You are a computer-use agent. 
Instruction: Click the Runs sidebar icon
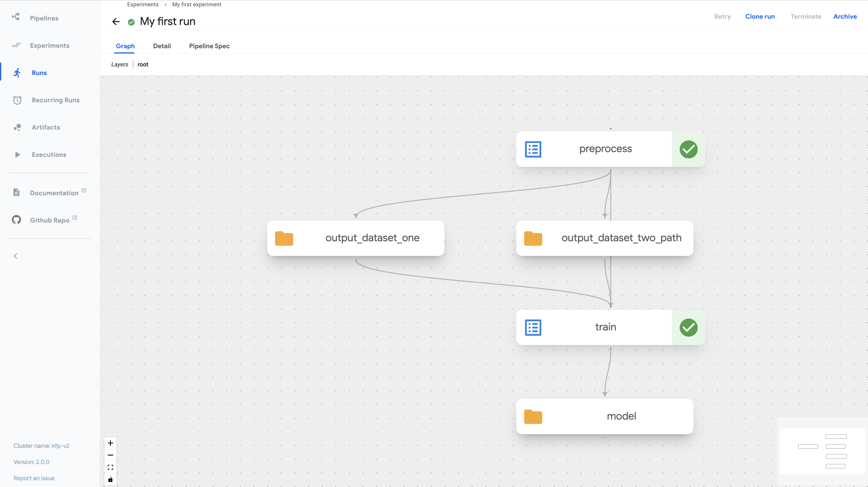point(17,72)
